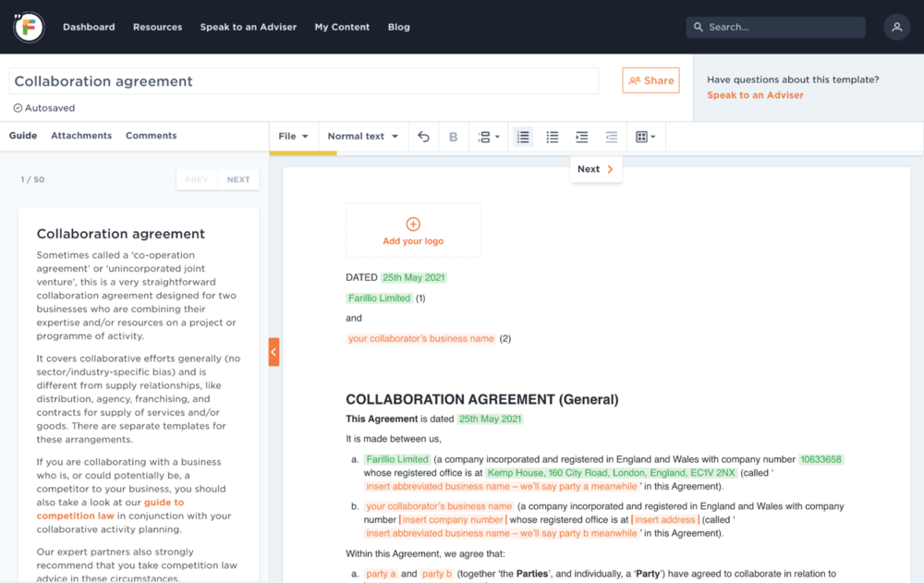Image resolution: width=924 pixels, height=583 pixels.
Task: Click the Farillio logo icon
Action: pyautogui.click(x=29, y=27)
